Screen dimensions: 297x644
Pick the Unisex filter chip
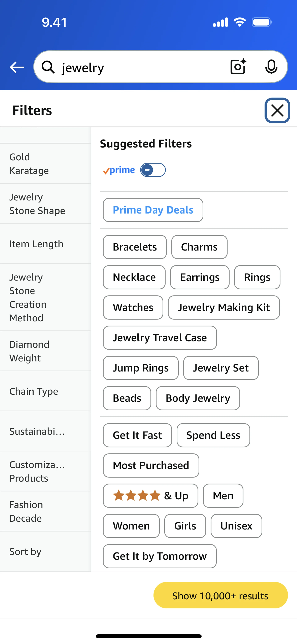coord(236,526)
